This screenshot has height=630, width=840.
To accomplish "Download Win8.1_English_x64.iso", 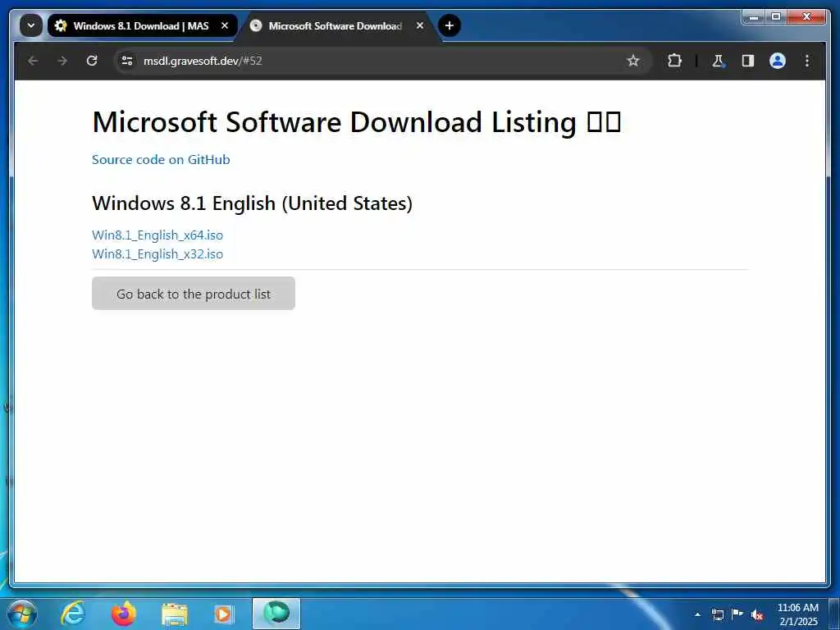I will click(157, 235).
